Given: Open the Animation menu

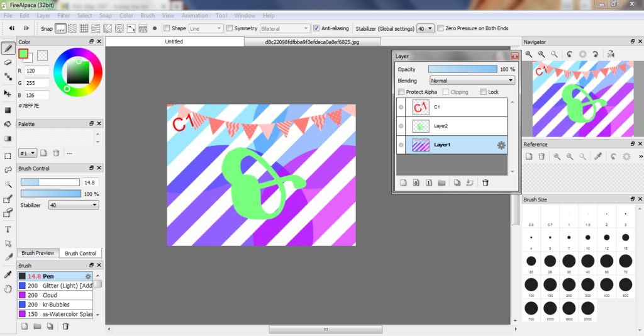Looking at the screenshot, I should click(195, 16).
